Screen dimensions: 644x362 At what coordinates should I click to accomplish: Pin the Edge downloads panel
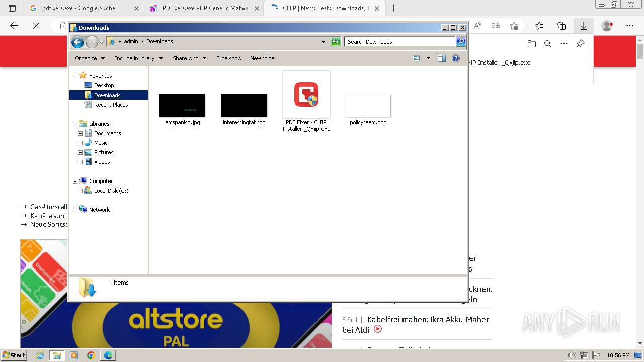tap(580, 44)
